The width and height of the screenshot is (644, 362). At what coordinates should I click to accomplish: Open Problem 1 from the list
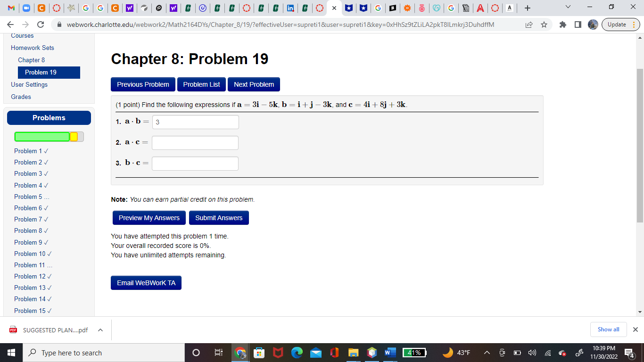click(31, 151)
